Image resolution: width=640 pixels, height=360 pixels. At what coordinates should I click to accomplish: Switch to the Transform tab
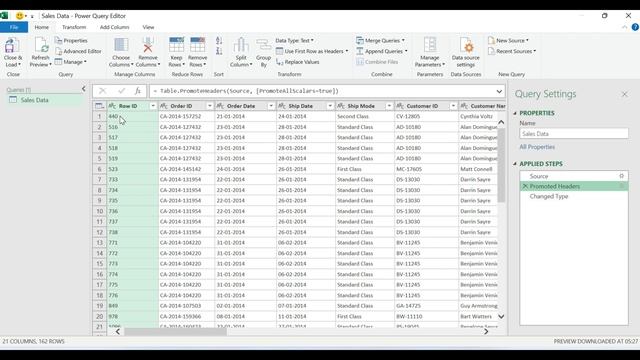(x=74, y=27)
